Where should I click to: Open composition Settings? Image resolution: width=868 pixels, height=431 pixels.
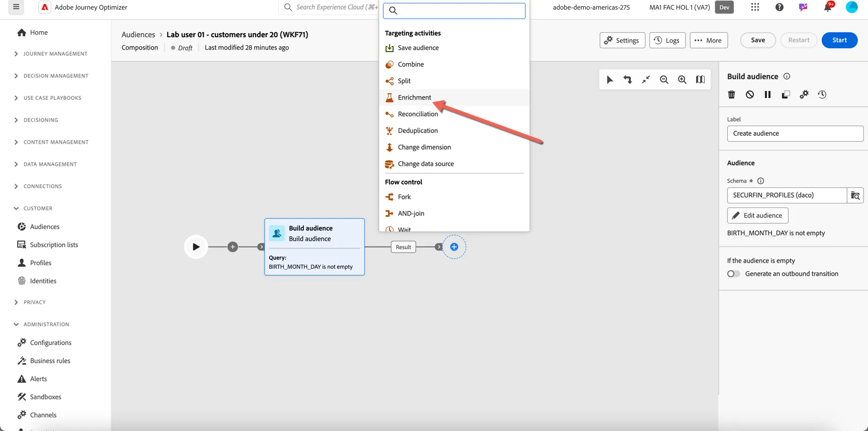pyautogui.click(x=622, y=40)
